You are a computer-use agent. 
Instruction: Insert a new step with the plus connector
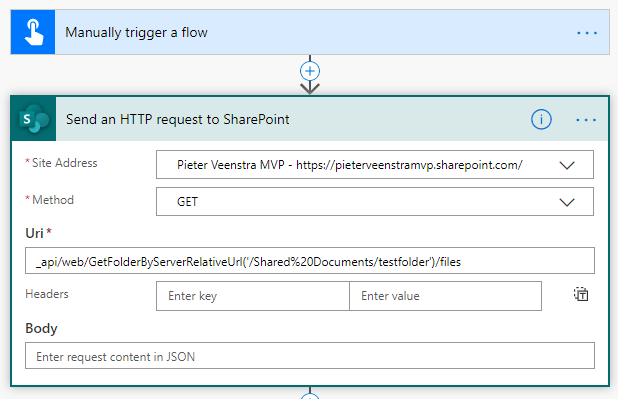point(310,71)
